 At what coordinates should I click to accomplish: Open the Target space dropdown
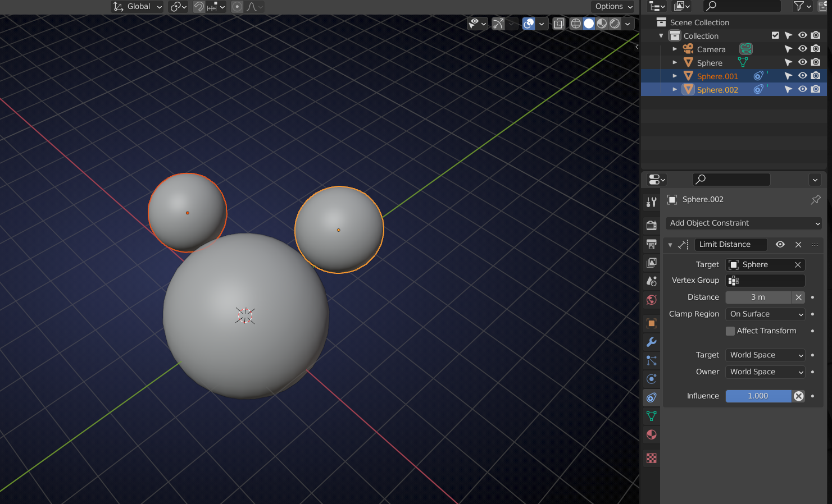coord(765,355)
